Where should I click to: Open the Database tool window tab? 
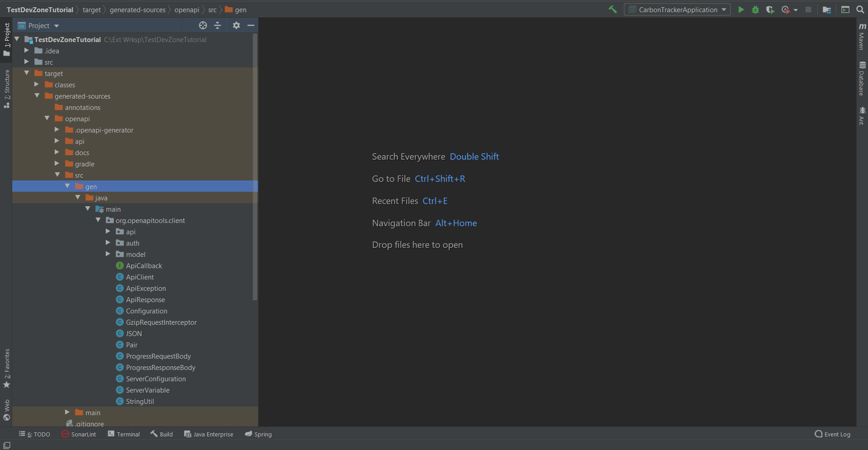click(x=862, y=78)
